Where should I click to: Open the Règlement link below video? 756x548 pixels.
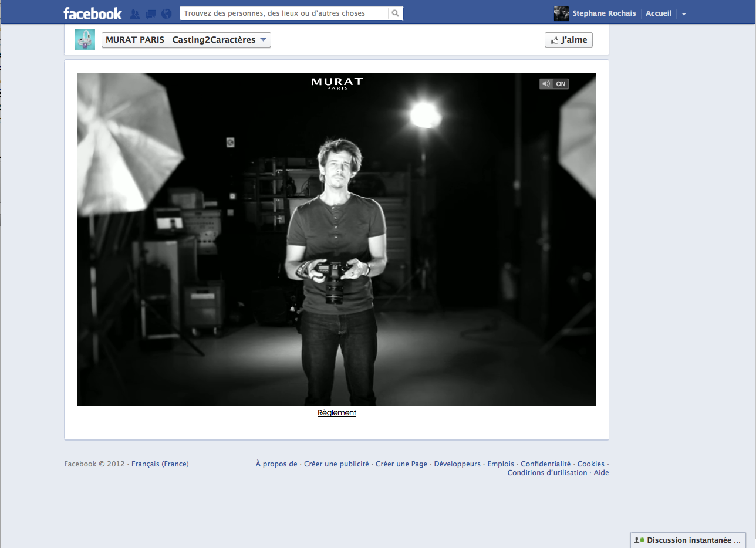coord(337,413)
